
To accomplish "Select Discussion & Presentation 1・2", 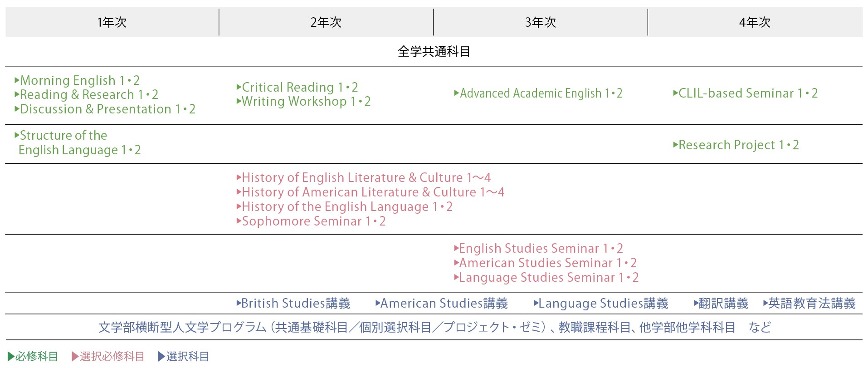I will (x=105, y=109).
